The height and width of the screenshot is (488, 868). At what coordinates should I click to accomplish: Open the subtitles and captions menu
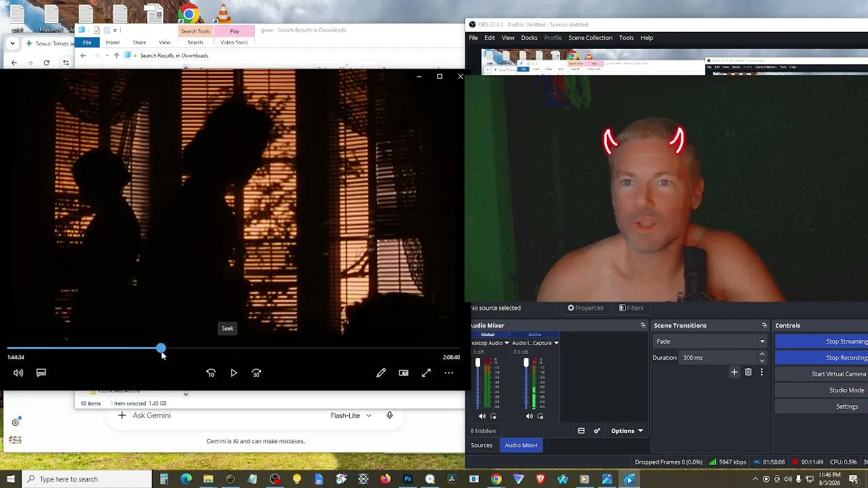click(x=41, y=373)
